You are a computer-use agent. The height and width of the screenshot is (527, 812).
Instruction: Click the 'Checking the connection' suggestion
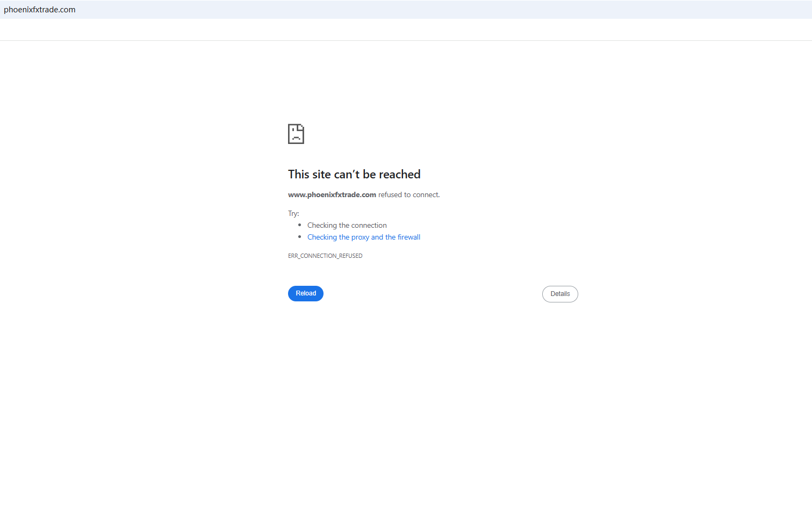[x=347, y=225]
